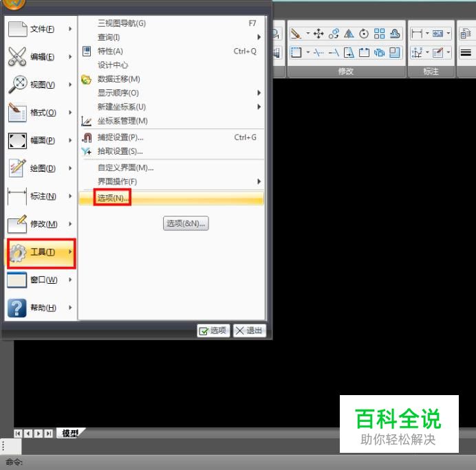Choose 选项(N)... from the tools submenu
The width and height of the screenshot is (476, 470).
click(171, 198)
